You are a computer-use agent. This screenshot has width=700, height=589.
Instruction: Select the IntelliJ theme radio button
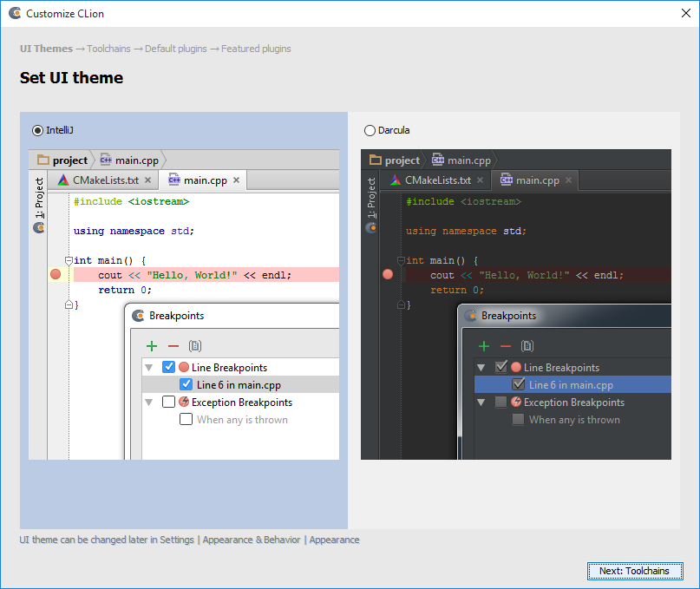click(x=37, y=130)
